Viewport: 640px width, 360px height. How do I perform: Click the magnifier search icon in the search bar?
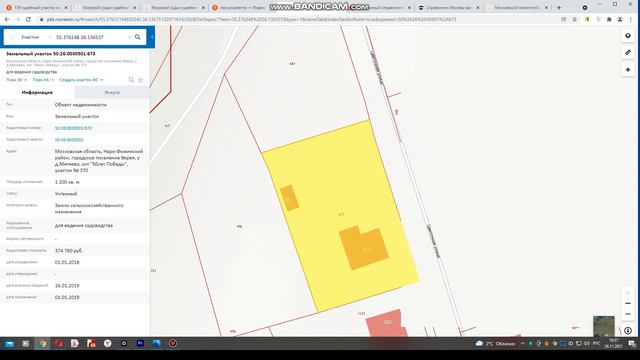pos(138,37)
